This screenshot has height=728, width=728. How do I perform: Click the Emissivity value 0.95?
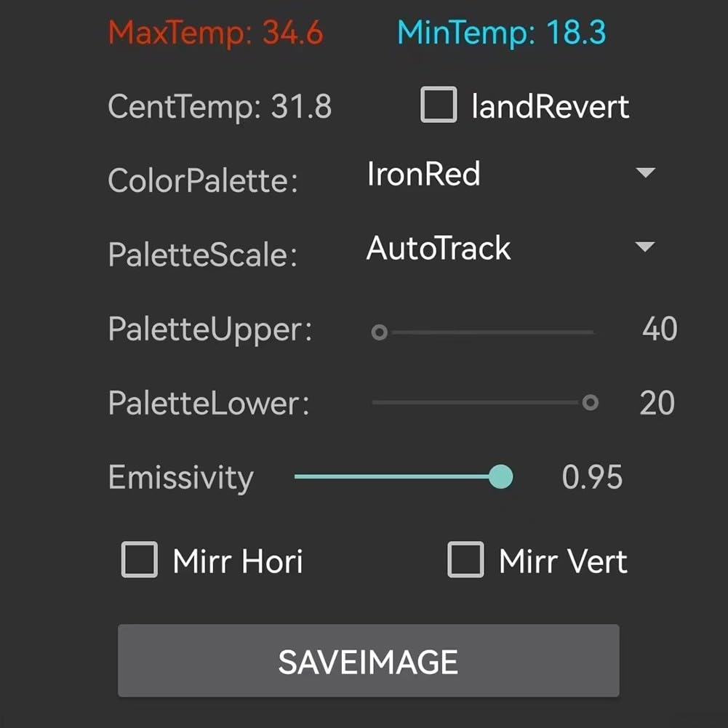click(592, 477)
